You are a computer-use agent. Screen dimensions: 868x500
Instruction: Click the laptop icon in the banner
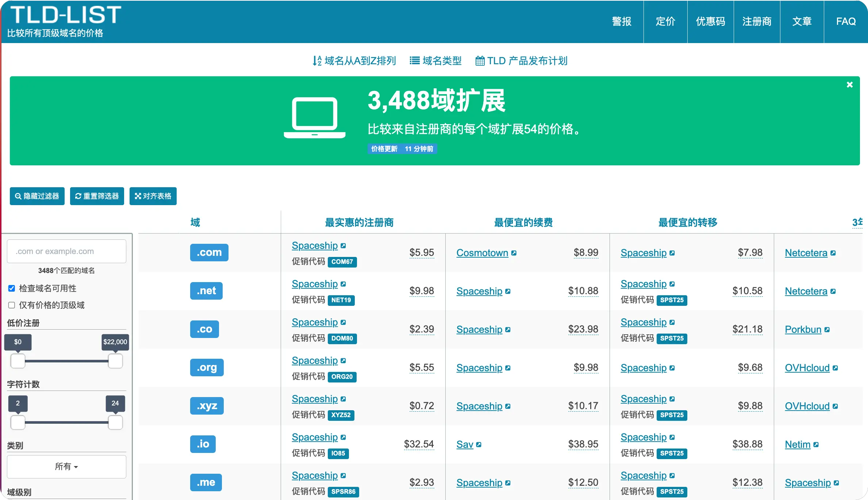point(315,118)
